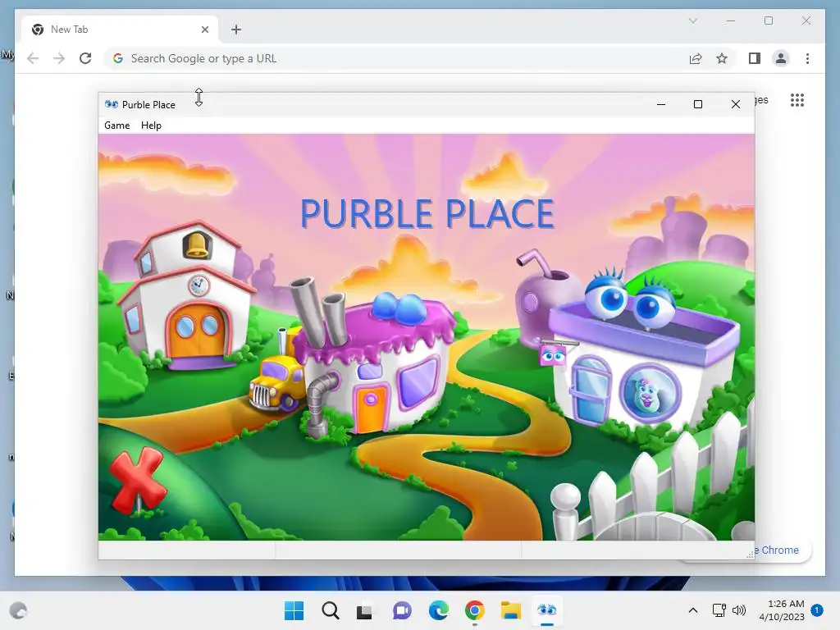The height and width of the screenshot is (630, 840).
Task: Click the Chrome forward arrow
Action: [59, 58]
